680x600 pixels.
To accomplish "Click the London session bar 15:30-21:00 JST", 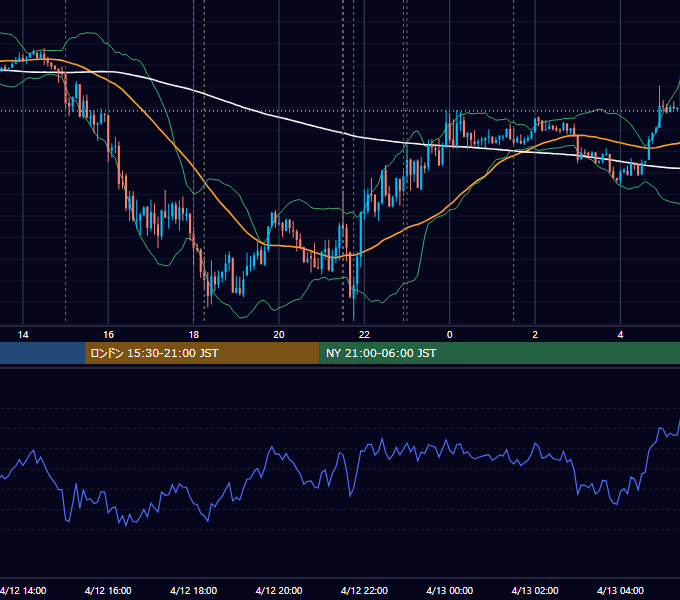I will click(202, 353).
